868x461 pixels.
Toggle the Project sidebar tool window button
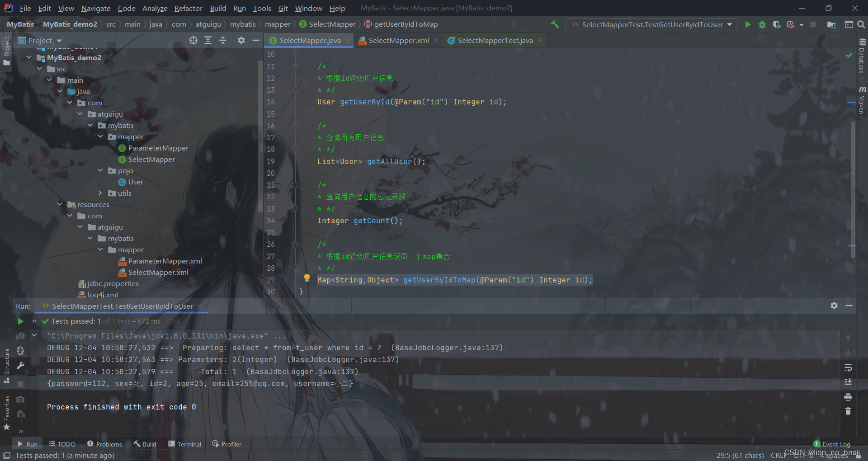tap(7, 50)
